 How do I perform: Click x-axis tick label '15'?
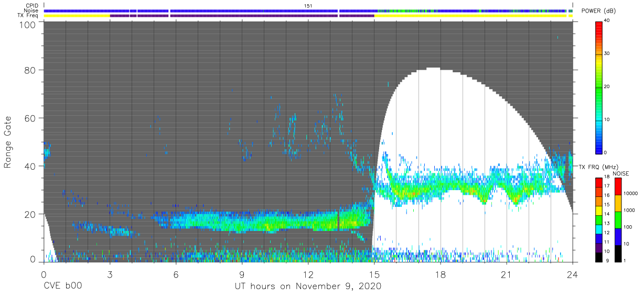pos(374,274)
